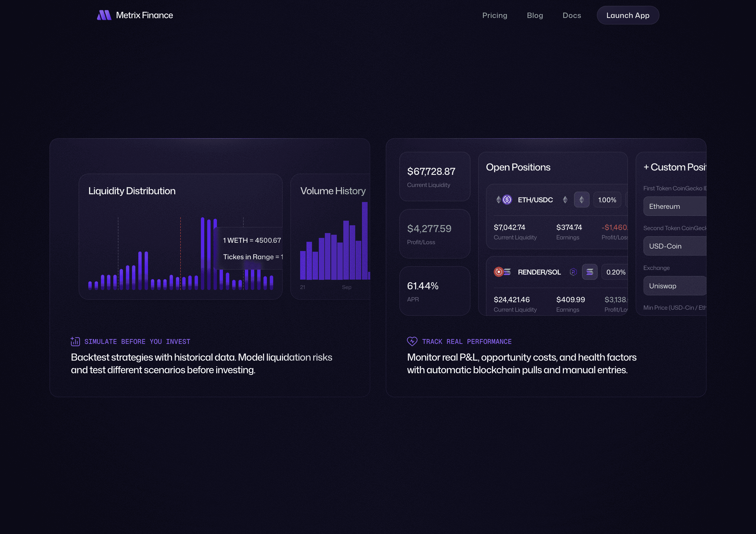This screenshot has width=756, height=534.
Task: Click the 1.00% fee tier chip
Action: (x=607, y=200)
